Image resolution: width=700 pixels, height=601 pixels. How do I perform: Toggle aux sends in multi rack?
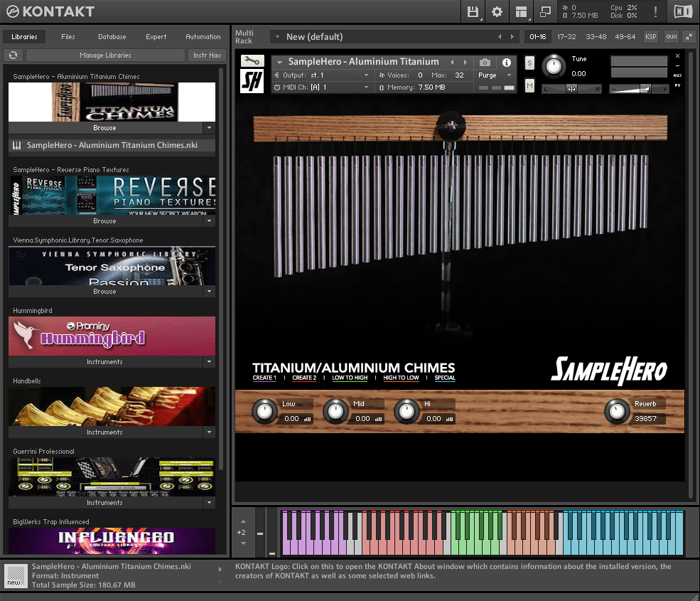(x=672, y=37)
